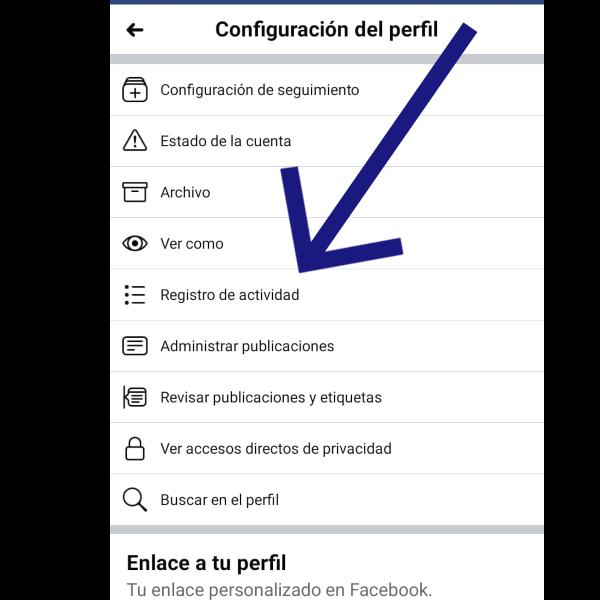The height and width of the screenshot is (600, 600).
Task: Open Registro de actividad
Action: 327,295
